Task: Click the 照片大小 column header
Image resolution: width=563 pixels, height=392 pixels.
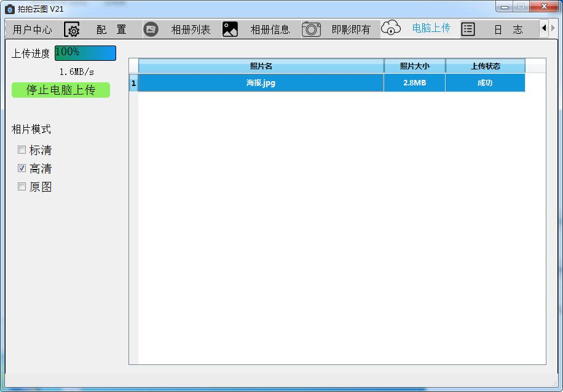Action: [414, 66]
